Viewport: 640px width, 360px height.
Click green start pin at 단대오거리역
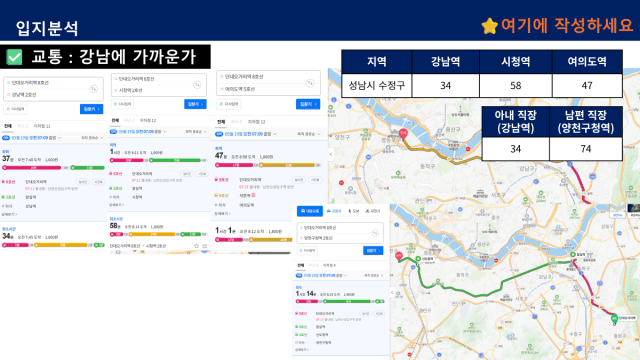coord(614,318)
